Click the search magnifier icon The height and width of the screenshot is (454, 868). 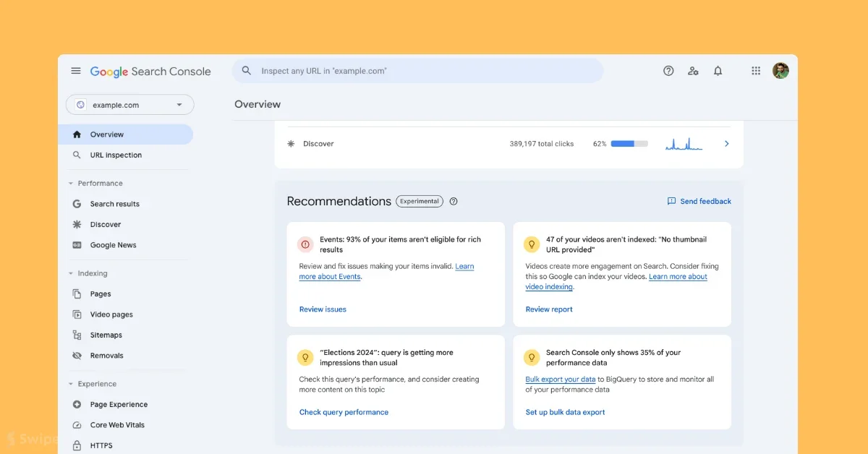click(247, 71)
